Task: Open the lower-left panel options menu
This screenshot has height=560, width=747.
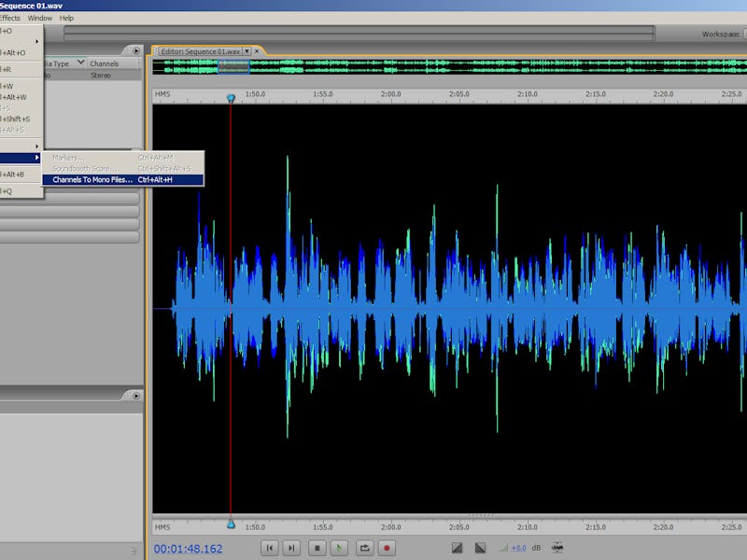Action: 136,396
